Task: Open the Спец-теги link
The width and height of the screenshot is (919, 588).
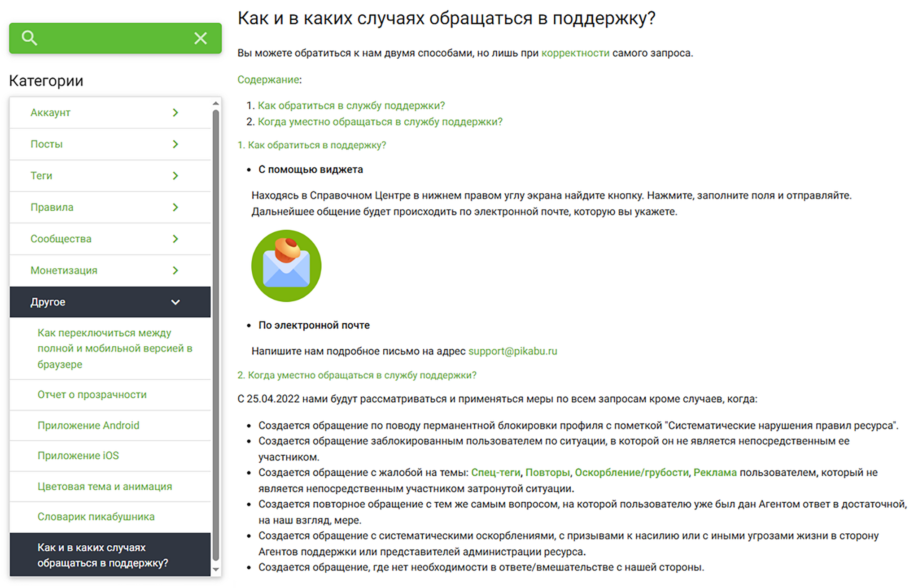Action: point(495,473)
